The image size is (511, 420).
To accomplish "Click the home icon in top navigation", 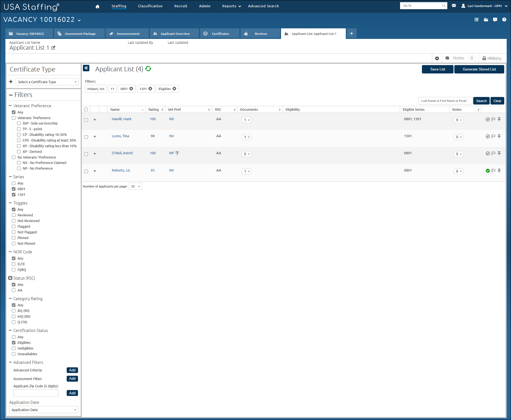I will pos(97,6).
